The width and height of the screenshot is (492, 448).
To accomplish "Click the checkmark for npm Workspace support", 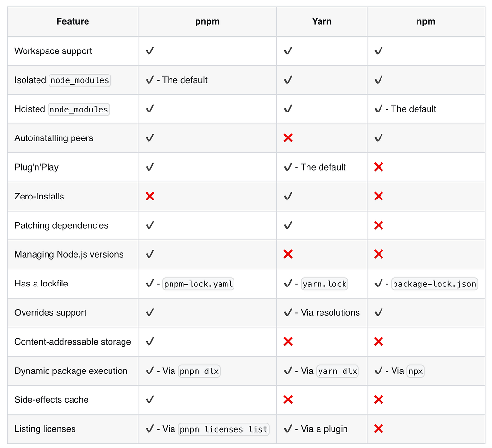I will pyautogui.click(x=379, y=50).
